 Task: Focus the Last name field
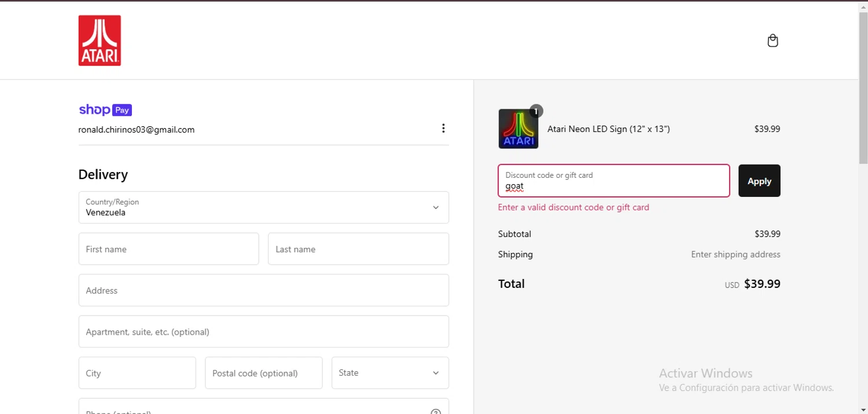pos(358,249)
